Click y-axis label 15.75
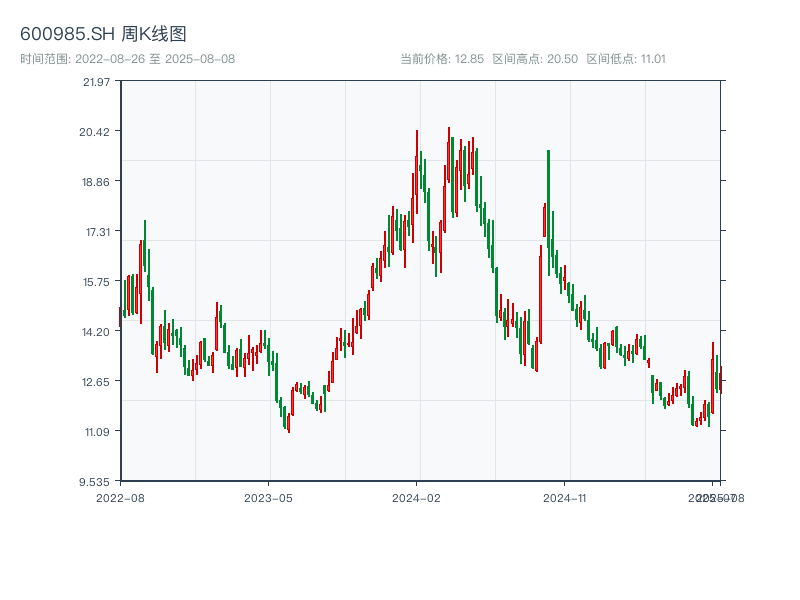 click(96, 282)
